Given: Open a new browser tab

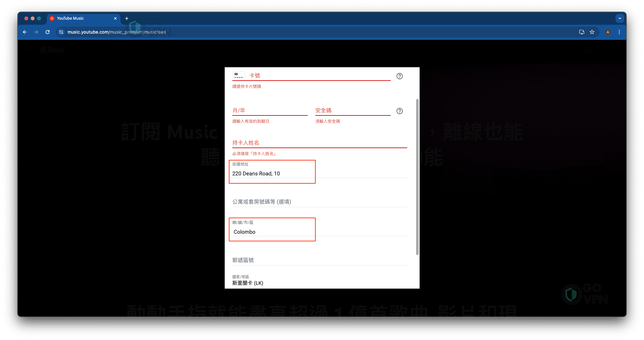Looking at the screenshot, I should [127, 18].
